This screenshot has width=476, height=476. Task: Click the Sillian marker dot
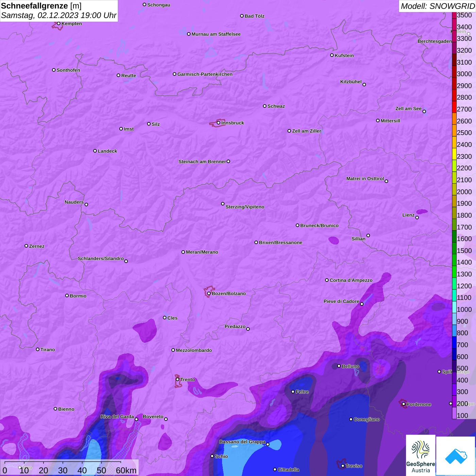point(368,235)
